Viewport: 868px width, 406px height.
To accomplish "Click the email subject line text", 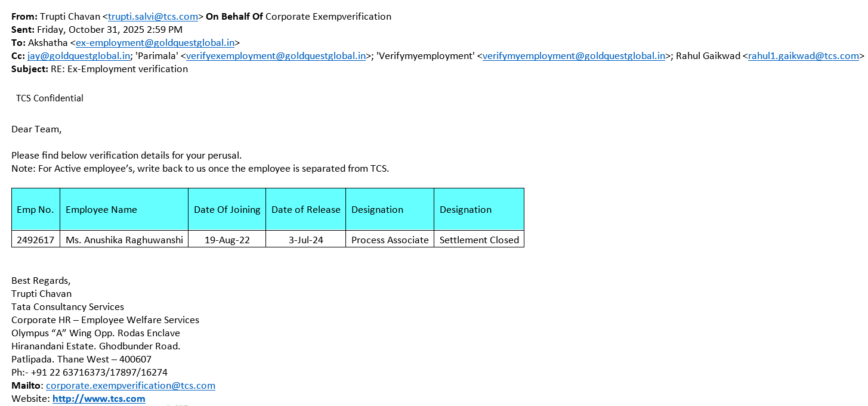I will (119, 69).
